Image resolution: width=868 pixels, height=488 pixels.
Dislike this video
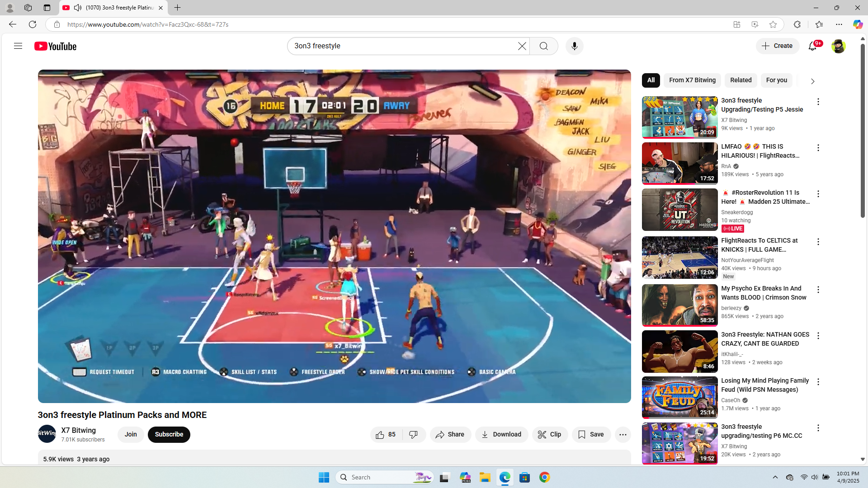[414, 435]
